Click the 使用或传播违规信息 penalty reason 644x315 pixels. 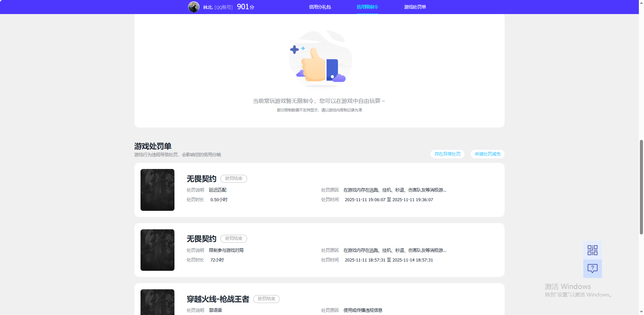point(363,310)
